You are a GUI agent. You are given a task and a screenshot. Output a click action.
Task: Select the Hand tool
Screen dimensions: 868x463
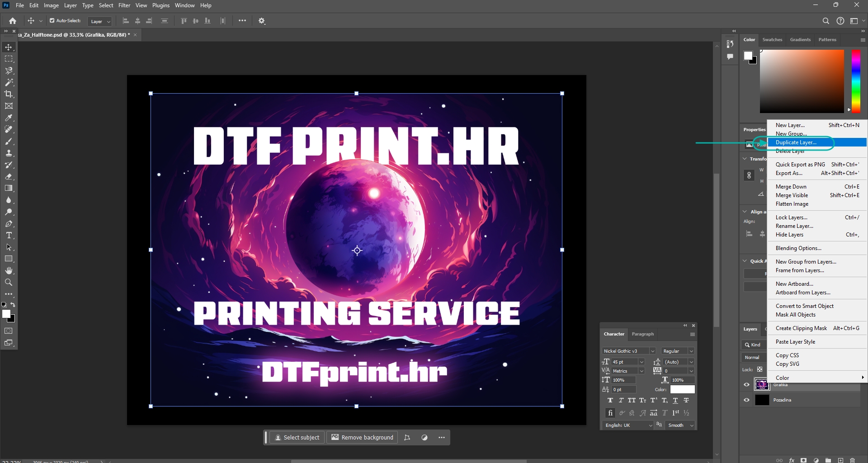coord(9,270)
